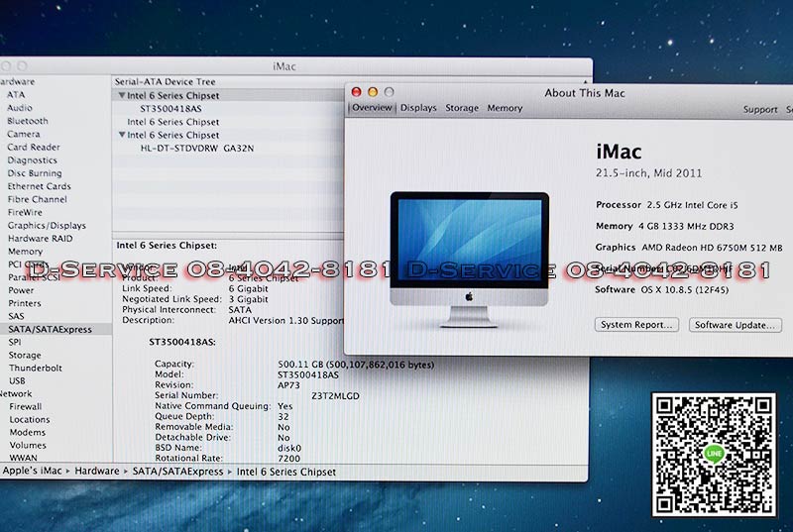Select Card Reader in the sidebar
793x532 pixels.
pyautogui.click(x=34, y=147)
